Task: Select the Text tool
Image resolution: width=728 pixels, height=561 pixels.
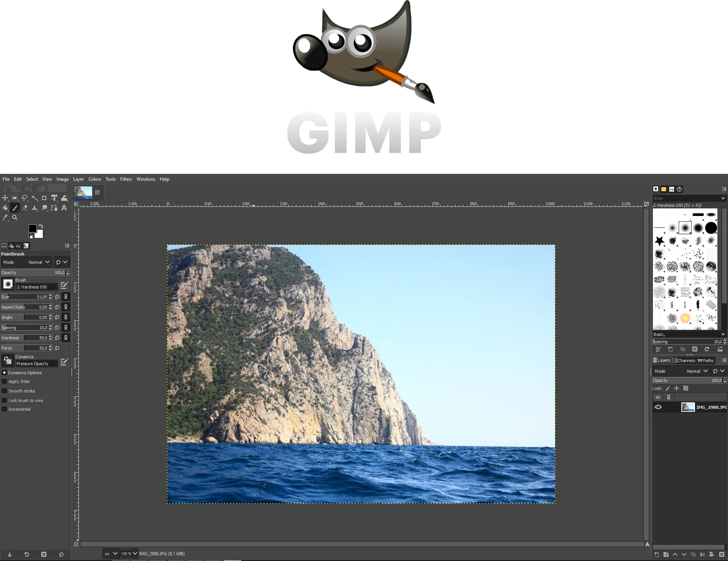Action: tap(64, 208)
